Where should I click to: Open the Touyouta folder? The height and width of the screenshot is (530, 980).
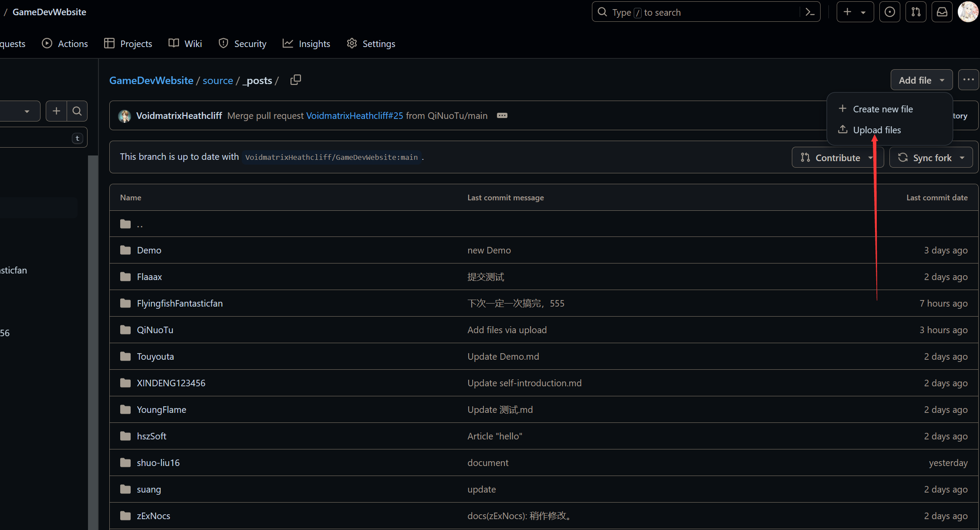pyautogui.click(x=155, y=357)
